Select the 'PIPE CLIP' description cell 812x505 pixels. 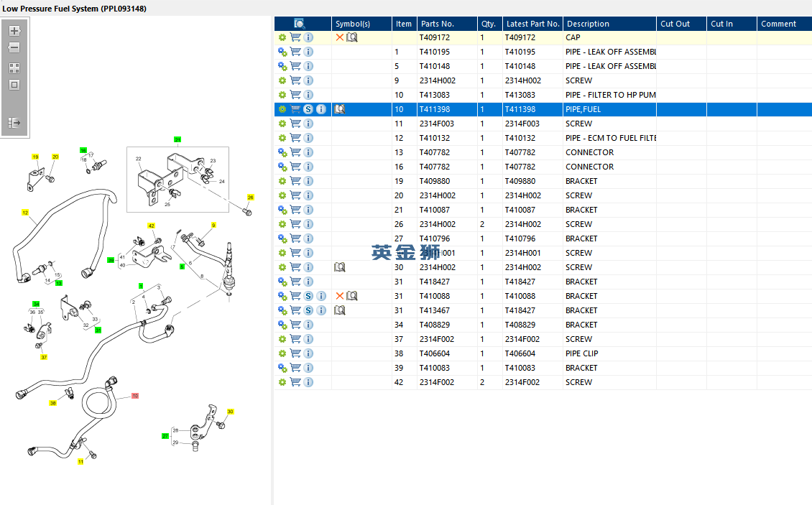[x=609, y=353]
